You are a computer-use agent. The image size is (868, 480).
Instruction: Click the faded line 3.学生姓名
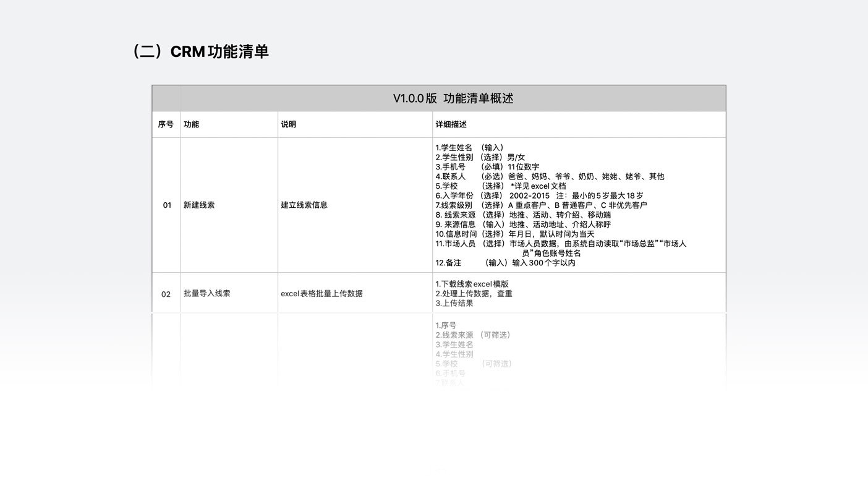tap(454, 344)
